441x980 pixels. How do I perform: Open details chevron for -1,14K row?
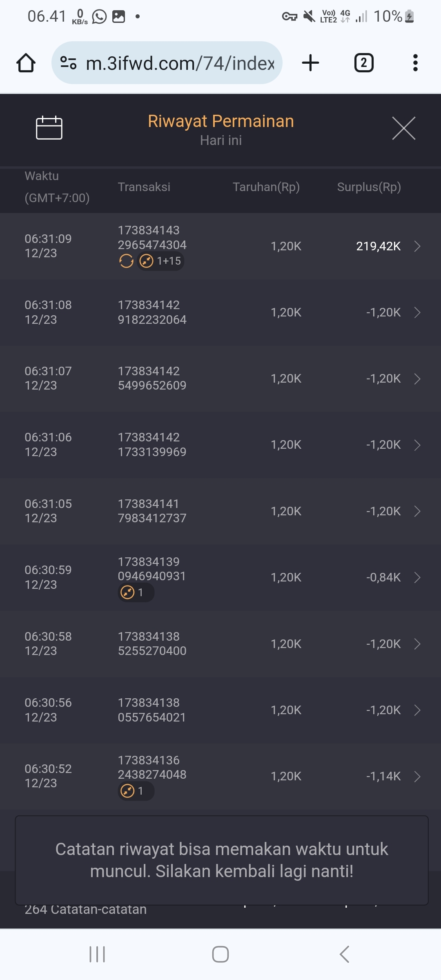[417, 776]
